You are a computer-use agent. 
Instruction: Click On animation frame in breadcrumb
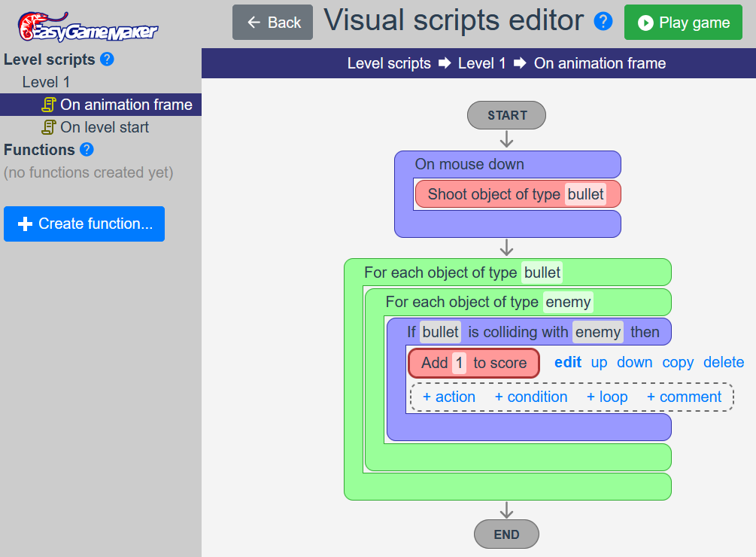(x=600, y=63)
